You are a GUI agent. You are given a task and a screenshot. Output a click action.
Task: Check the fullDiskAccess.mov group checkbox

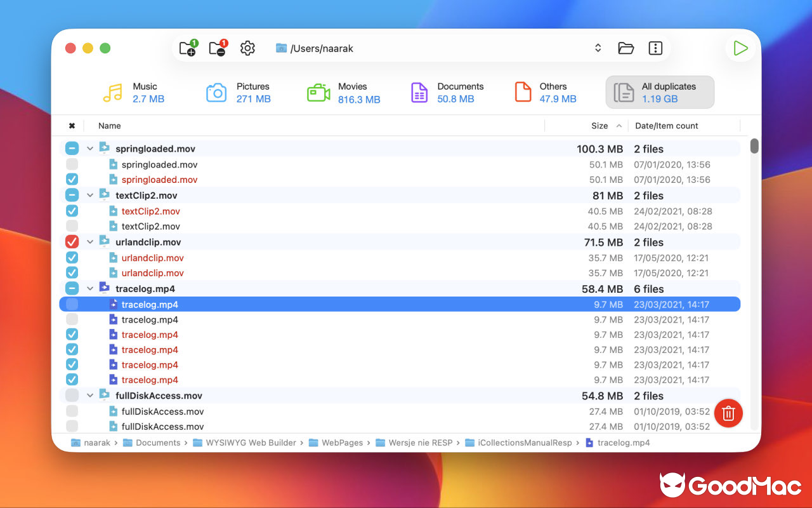pyautogui.click(x=72, y=396)
